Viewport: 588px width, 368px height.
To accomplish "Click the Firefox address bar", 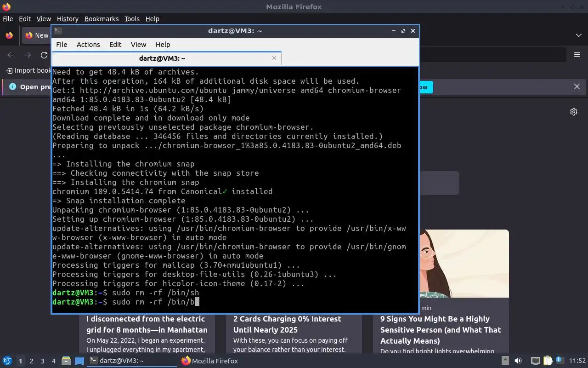I will point(492,55).
